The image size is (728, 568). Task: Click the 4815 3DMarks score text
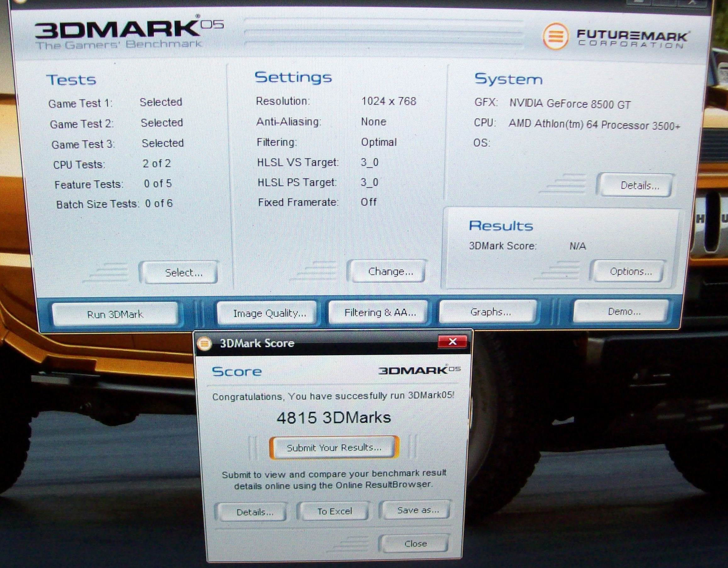pos(334,417)
